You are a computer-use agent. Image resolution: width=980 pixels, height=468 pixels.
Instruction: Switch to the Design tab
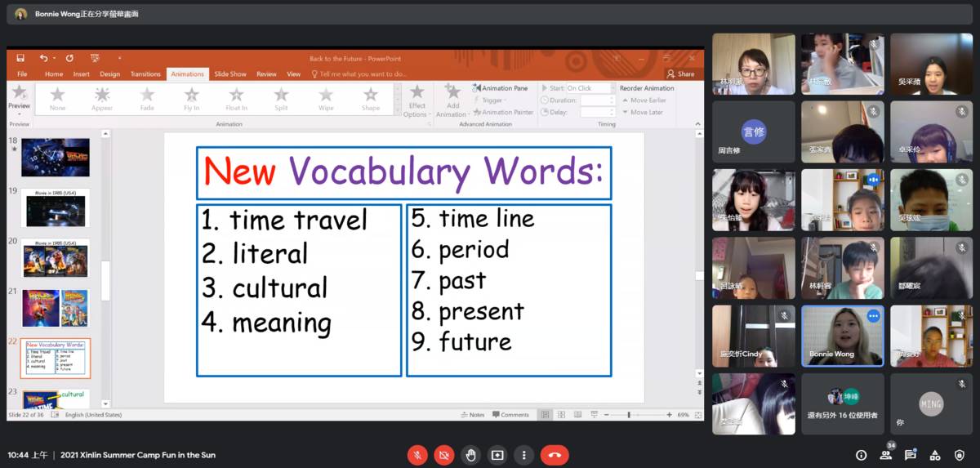tap(109, 74)
